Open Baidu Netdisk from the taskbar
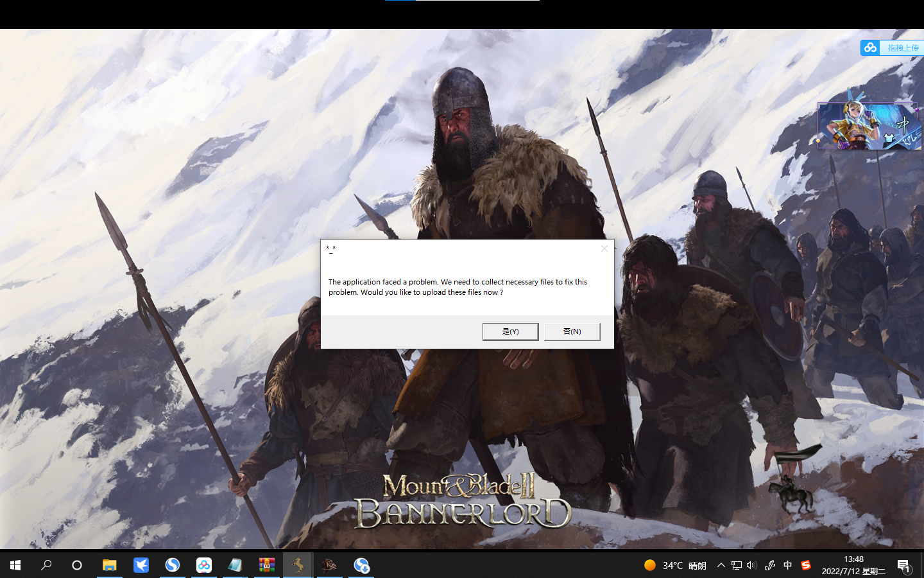Image resolution: width=924 pixels, height=578 pixels. pos(204,565)
